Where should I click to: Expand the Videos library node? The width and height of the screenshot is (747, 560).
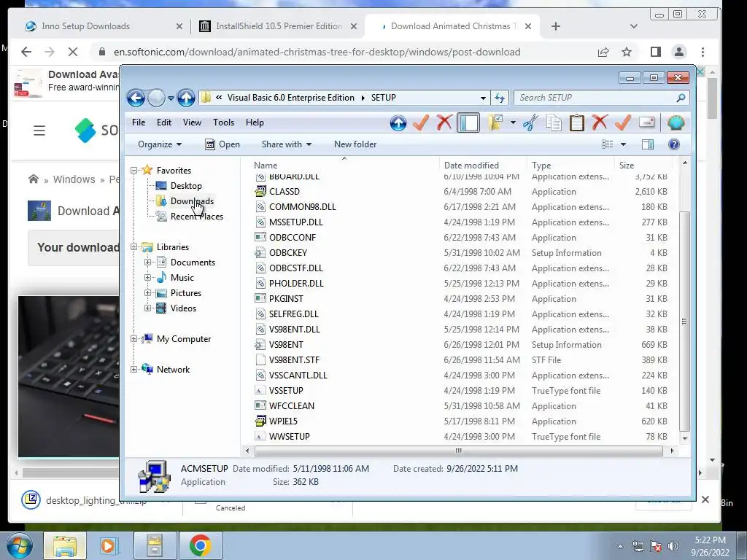point(147,308)
